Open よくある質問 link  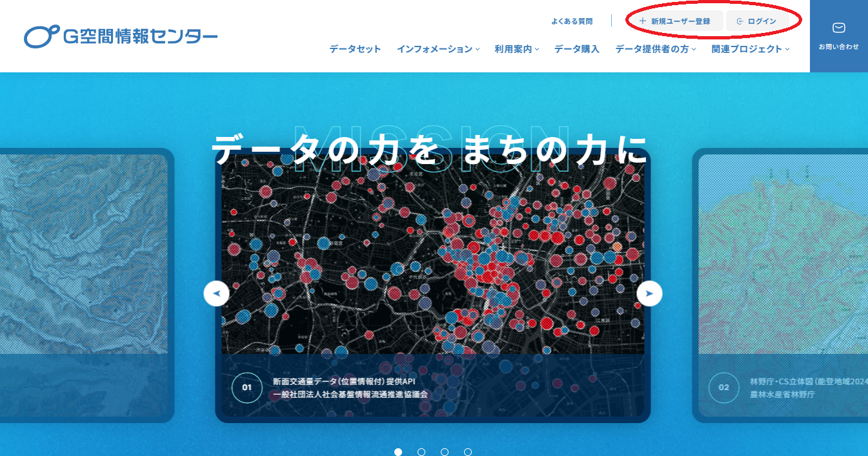click(x=572, y=21)
